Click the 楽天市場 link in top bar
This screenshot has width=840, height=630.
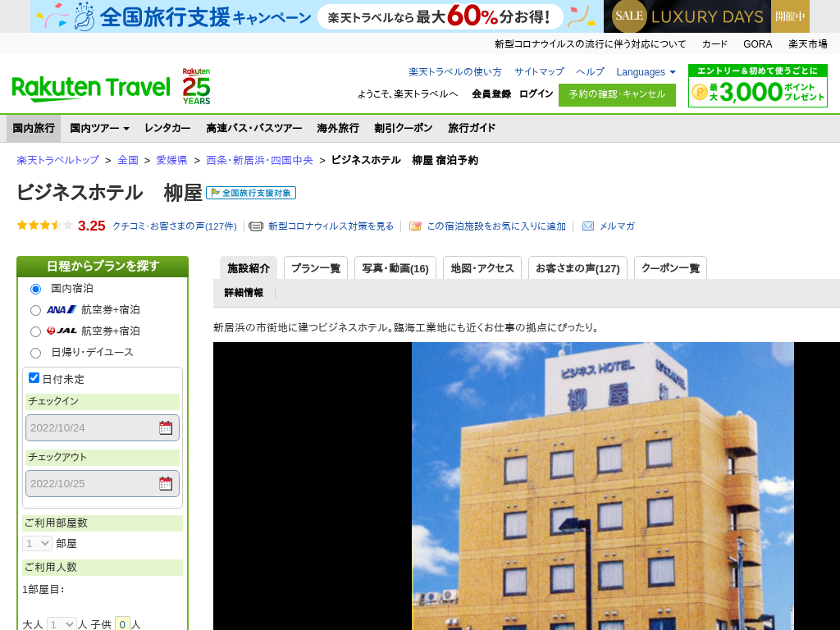[x=807, y=44]
